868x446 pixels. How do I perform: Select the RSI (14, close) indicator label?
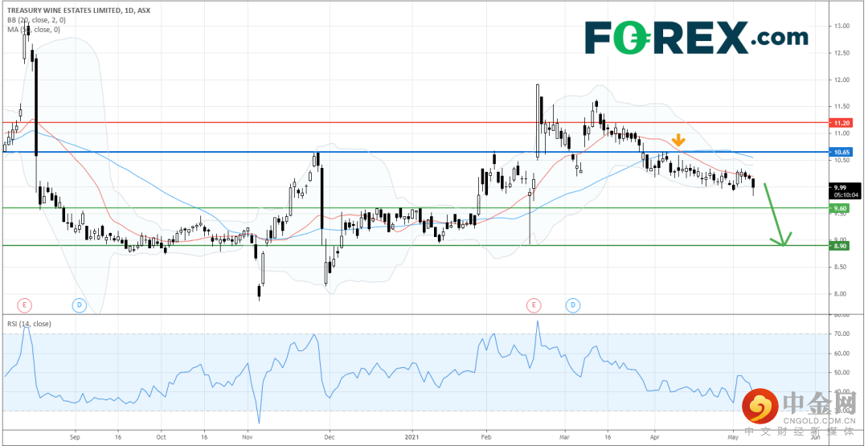coord(29,324)
